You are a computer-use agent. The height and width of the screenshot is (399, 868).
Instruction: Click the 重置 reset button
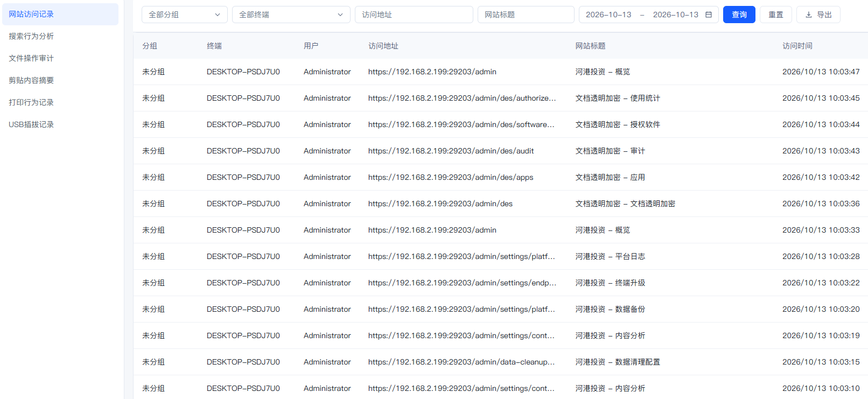click(x=776, y=15)
